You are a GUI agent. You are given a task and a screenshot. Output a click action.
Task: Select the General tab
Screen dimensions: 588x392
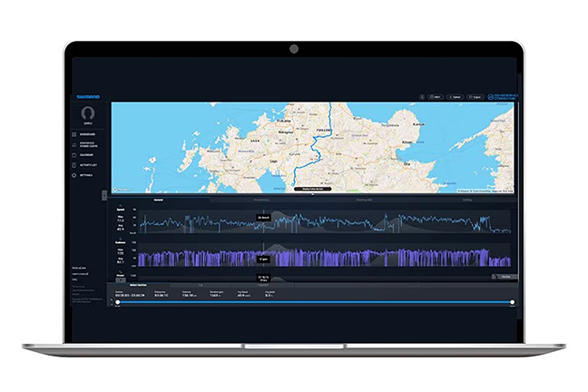coord(158,200)
